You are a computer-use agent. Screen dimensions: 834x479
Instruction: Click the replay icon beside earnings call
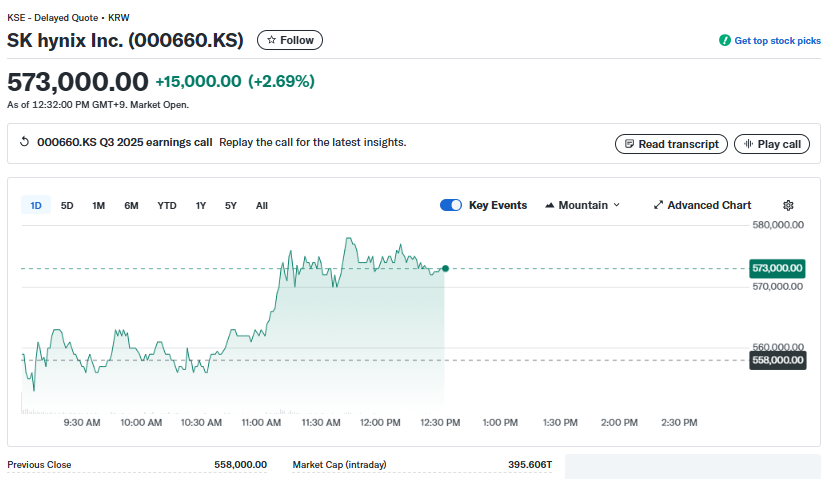pyautogui.click(x=25, y=142)
